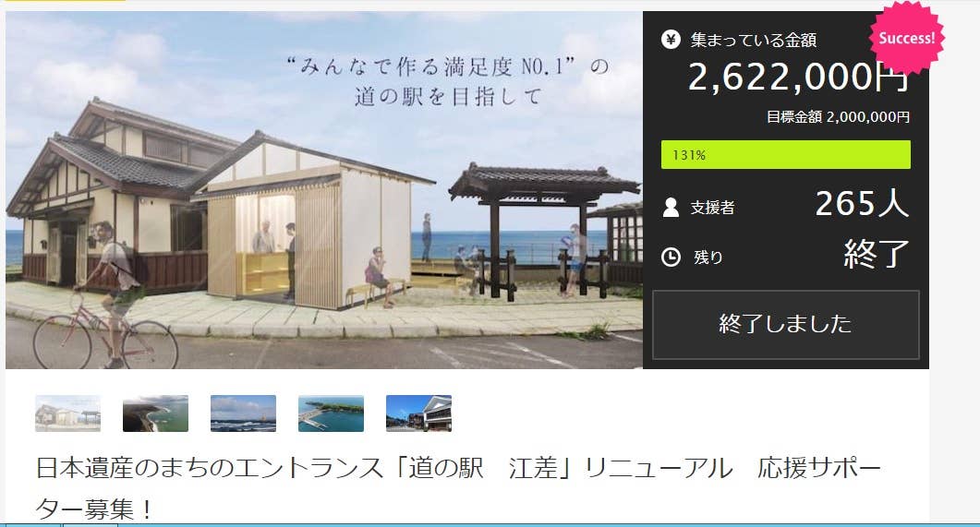The image size is (980, 527).
Task: Select the aerial coastline thumbnail
Action: 155,413
